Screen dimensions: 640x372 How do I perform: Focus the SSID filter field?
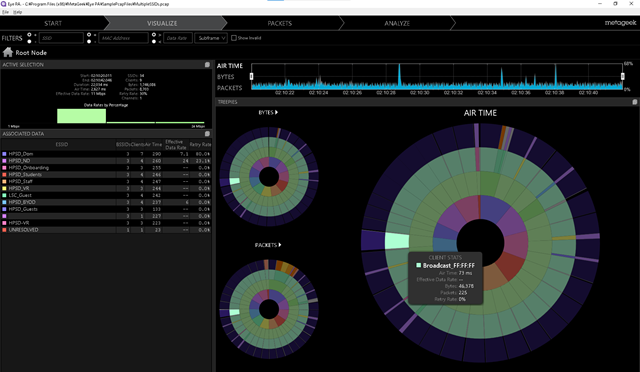click(61, 38)
